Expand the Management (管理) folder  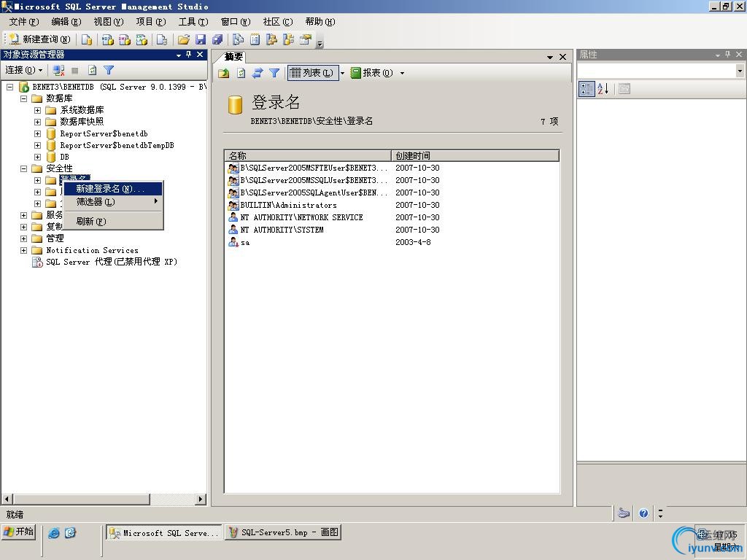coord(23,238)
